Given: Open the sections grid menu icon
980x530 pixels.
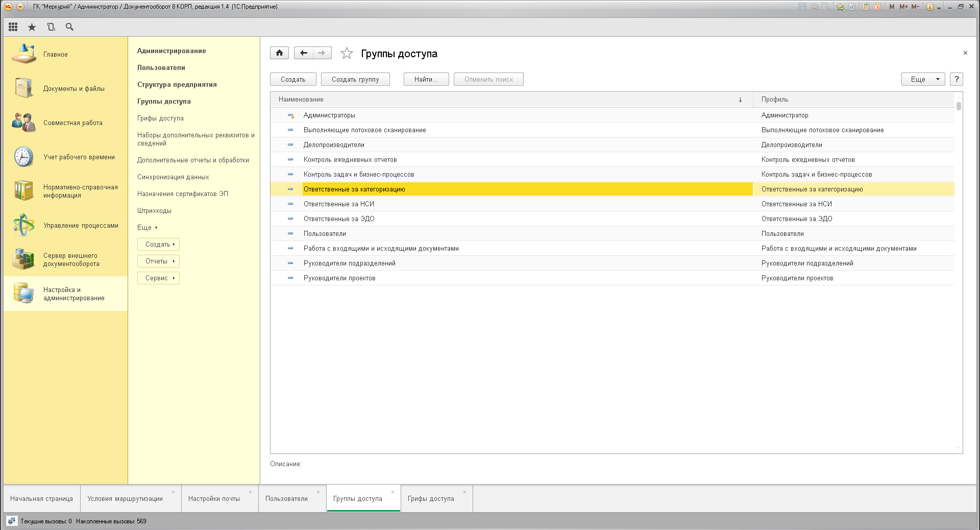Looking at the screenshot, I should [x=13, y=27].
